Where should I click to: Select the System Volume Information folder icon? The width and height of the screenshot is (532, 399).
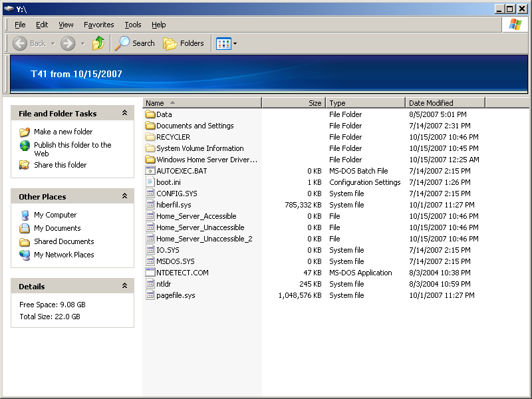150,148
